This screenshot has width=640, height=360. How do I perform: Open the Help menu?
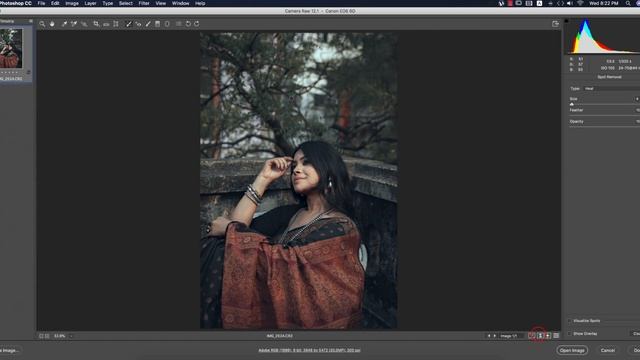pos(200,3)
